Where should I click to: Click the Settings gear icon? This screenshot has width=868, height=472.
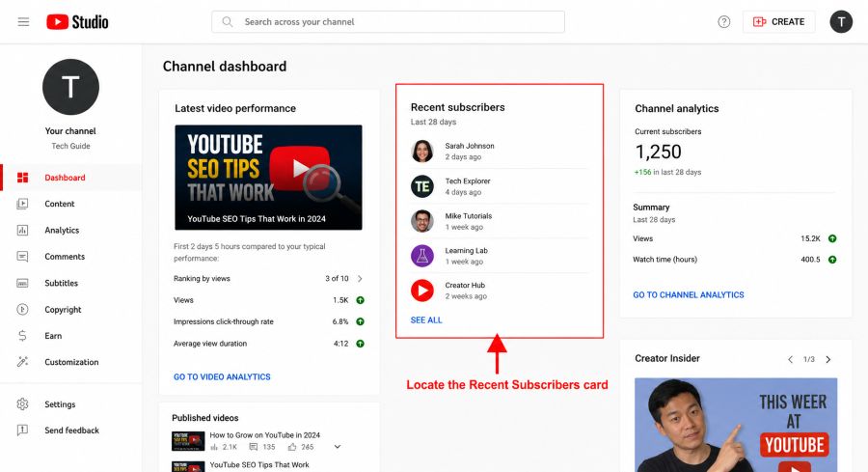point(23,403)
